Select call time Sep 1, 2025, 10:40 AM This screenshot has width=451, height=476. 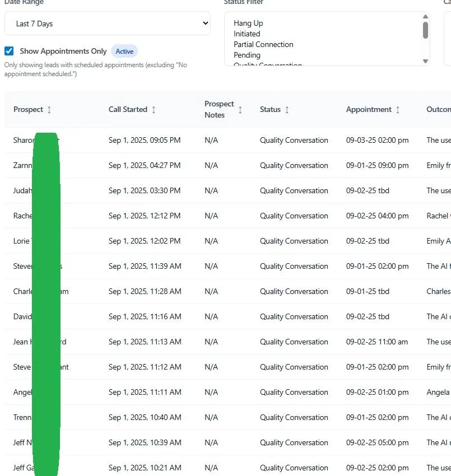click(145, 417)
